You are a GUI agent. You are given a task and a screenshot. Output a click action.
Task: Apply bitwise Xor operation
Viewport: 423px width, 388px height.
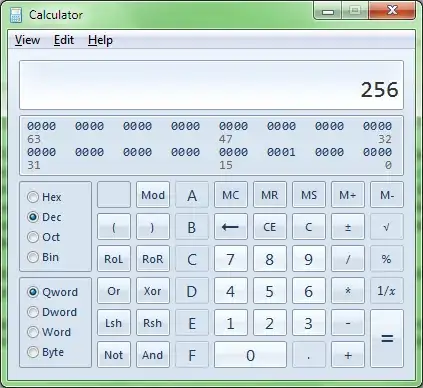point(153,291)
